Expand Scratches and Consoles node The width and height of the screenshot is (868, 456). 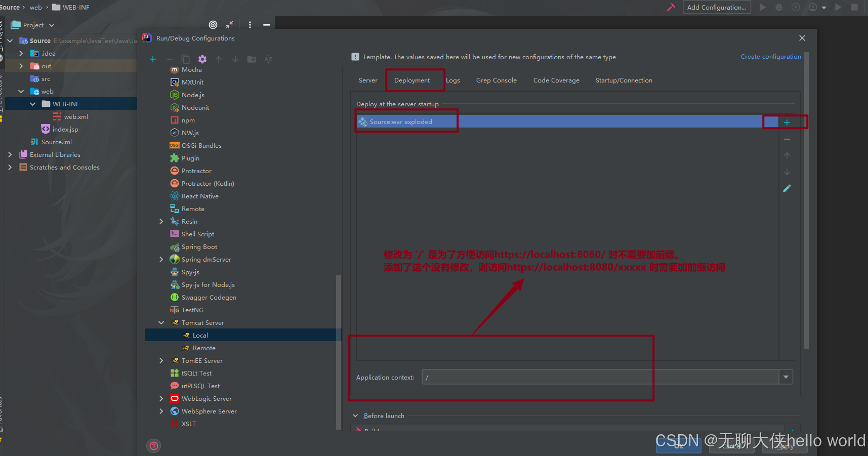coord(10,168)
